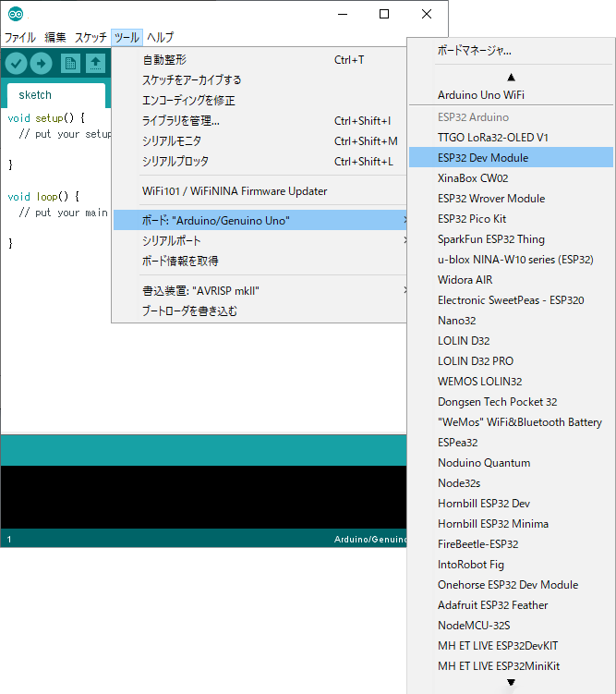Select Node32s board
The width and height of the screenshot is (616, 694).
click(x=511, y=483)
